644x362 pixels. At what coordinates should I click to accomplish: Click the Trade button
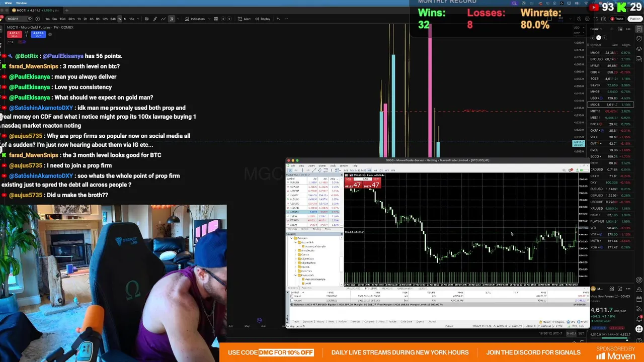point(617,19)
